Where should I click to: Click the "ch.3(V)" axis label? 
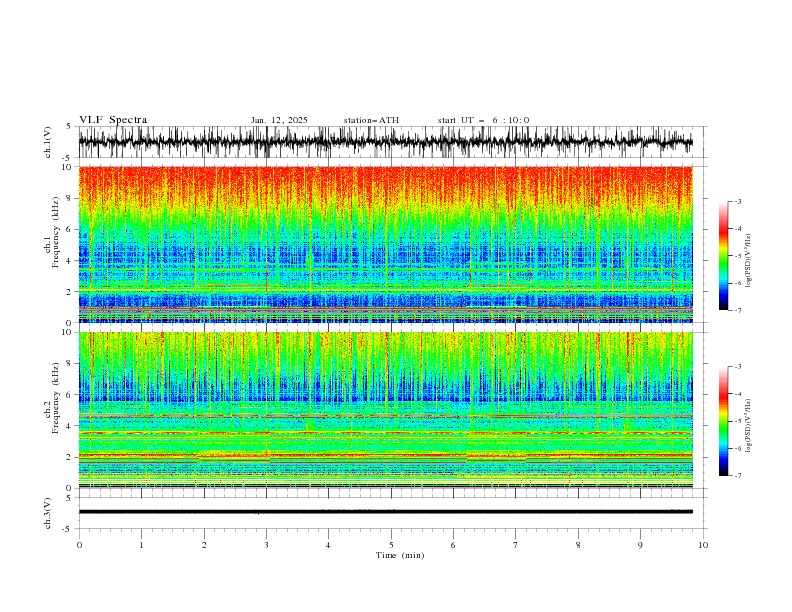(48, 513)
